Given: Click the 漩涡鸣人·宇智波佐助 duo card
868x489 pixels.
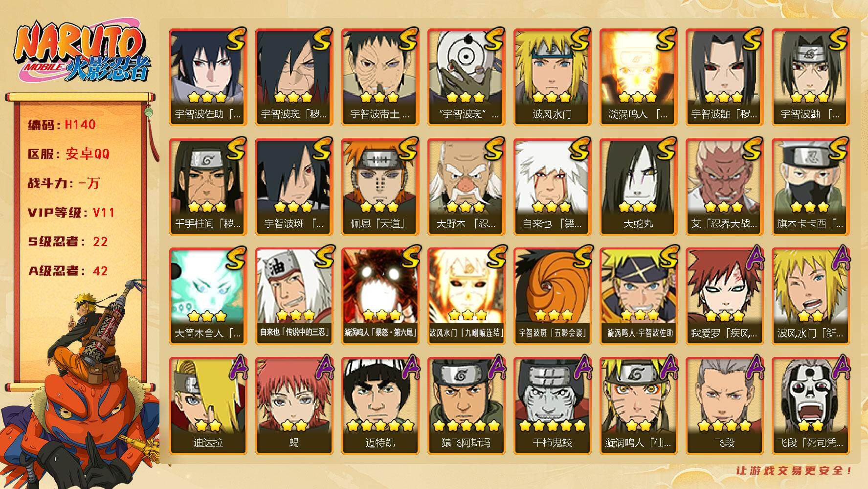Looking at the screenshot, I should tap(638, 296).
